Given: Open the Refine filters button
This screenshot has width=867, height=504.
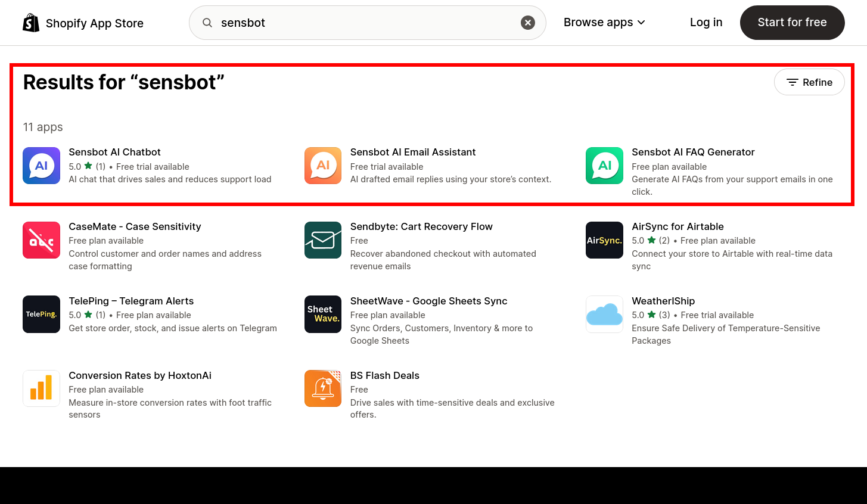Looking at the screenshot, I should click(809, 82).
